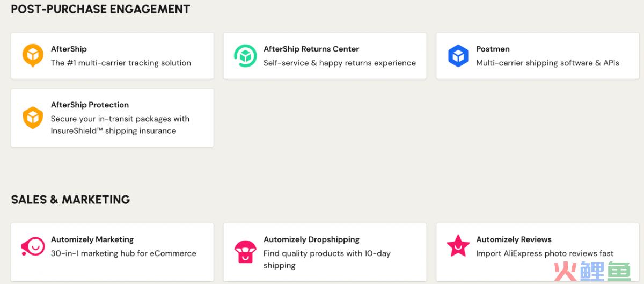Screen dimensions: 644x284
Task: Click the blue Postmen hexagon icon
Action: pos(458,56)
